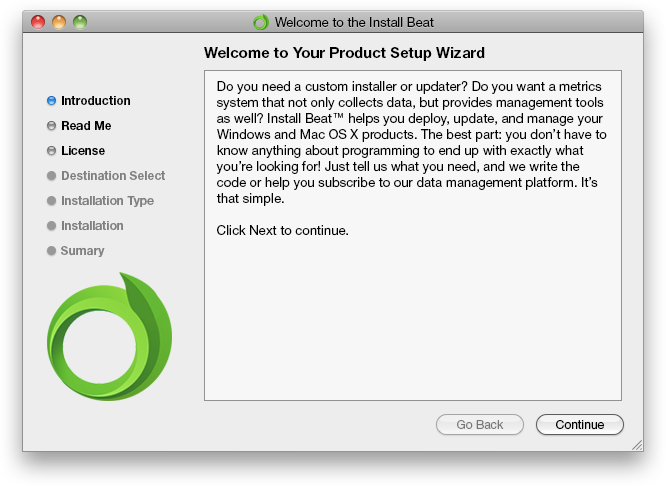The image size is (666, 486).
Task: Click the Installation Type step bullet
Action: 51,201
